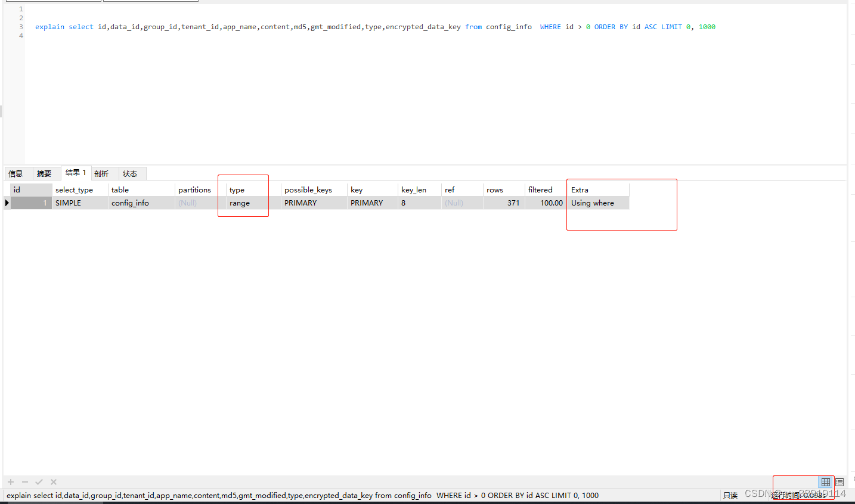Image resolution: width=855 pixels, height=504 pixels.
Task: Open the 摘要 tab
Action: click(45, 173)
